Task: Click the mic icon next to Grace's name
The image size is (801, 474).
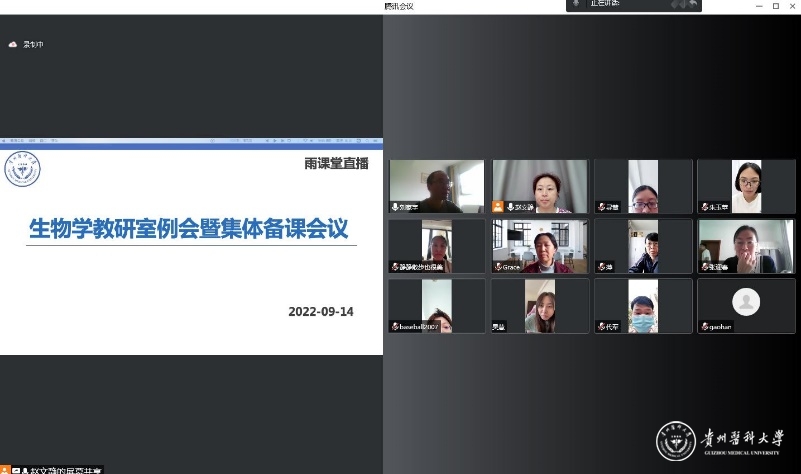Action: [498, 267]
